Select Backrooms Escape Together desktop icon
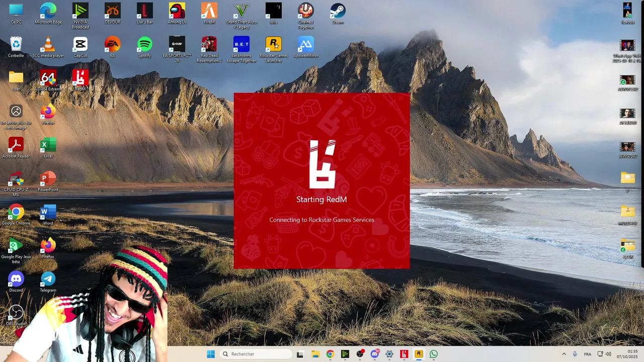This screenshot has height=362, width=644. coord(242,49)
